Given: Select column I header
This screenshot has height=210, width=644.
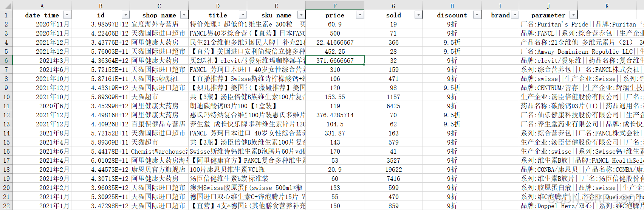Looking at the screenshot, I should (500, 6).
